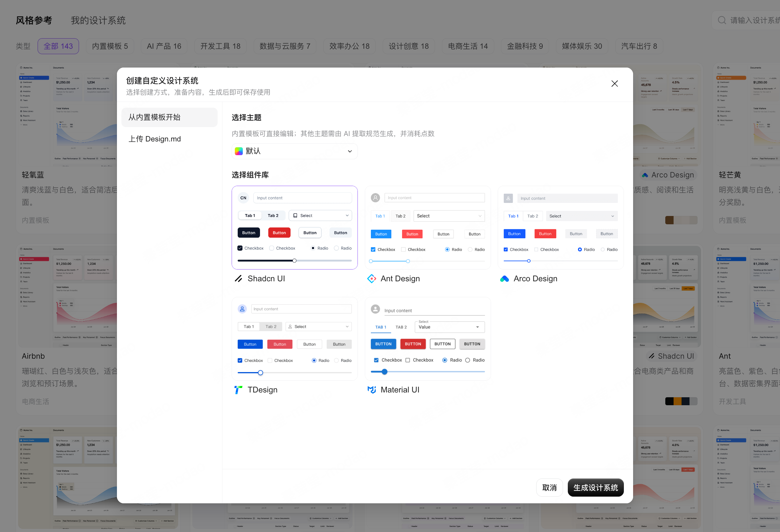Open the 默认 theme dropdown
This screenshot has width=780, height=532.
(294, 151)
